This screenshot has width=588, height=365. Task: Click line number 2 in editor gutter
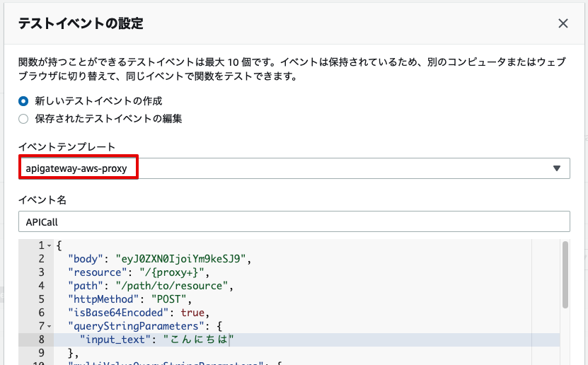coord(41,259)
